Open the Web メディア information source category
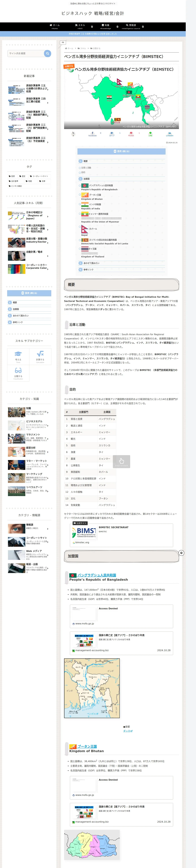 click(x=29, y=555)
